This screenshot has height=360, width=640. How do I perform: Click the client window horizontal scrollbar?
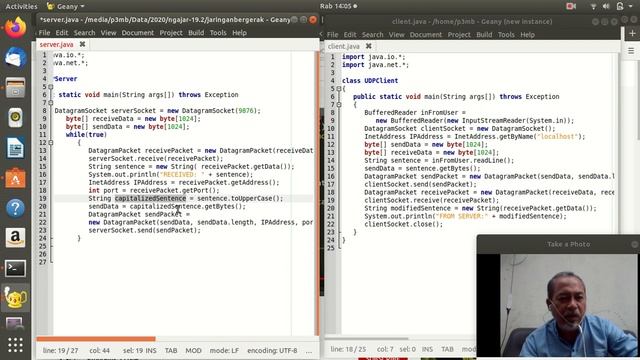coord(367,338)
